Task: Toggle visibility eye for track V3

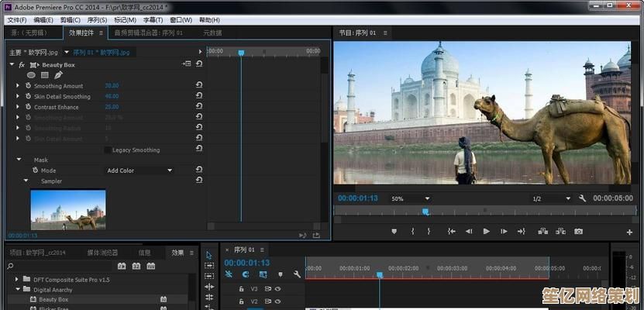Action: click(277, 288)
